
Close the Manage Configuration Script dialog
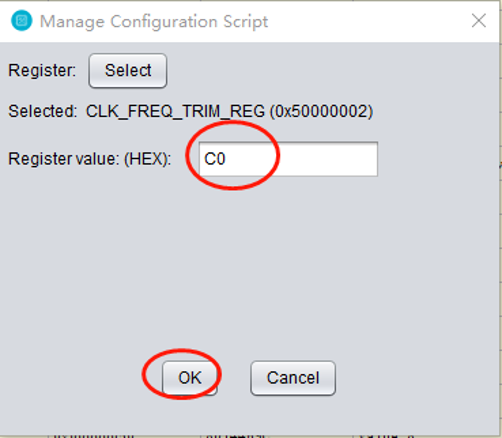click(479, 21)
